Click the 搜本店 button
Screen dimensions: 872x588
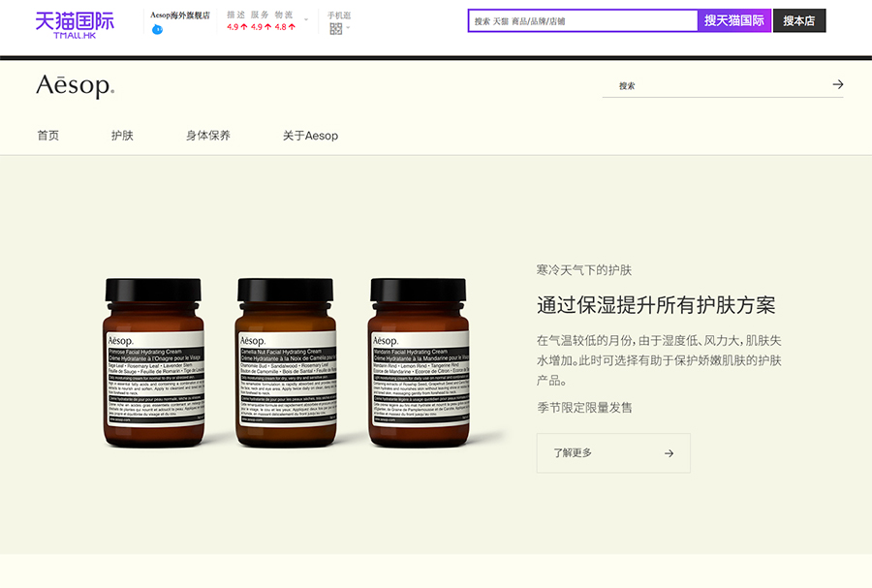[798, 20]
